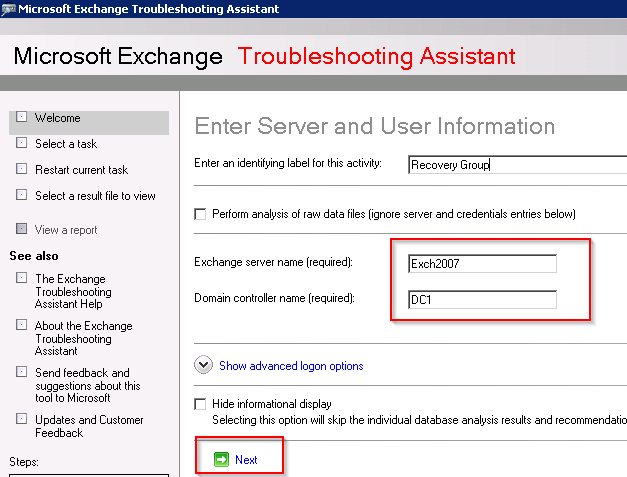Screen dimensions: 627x477
Task: Click bullet icon beside Send feedback and suggestions
Action: pyautogui.click(x=21, y=372)
